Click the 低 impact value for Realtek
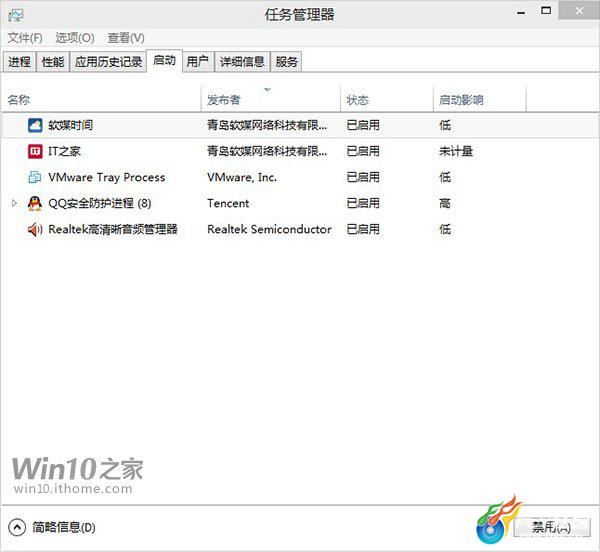Screen dimensions: 600x552 [x=445, y=229]
